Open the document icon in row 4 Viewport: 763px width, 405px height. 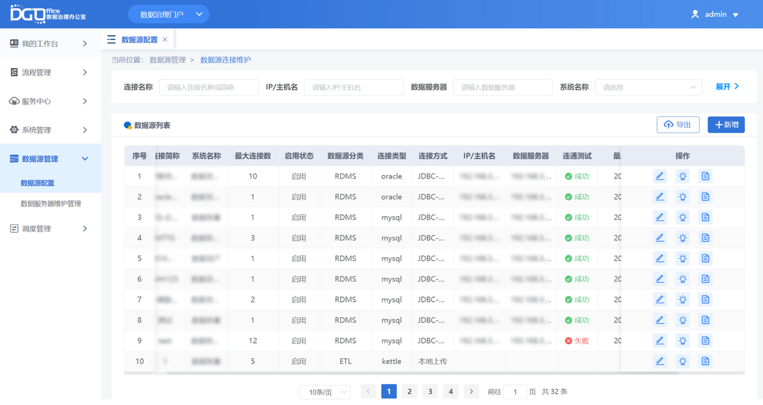pyautogui.click(x=706, y=238)
